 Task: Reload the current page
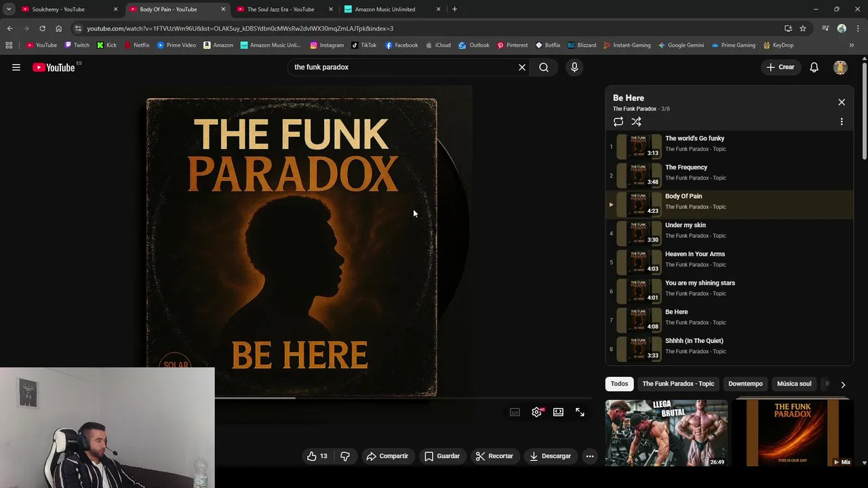pos(42,28)
